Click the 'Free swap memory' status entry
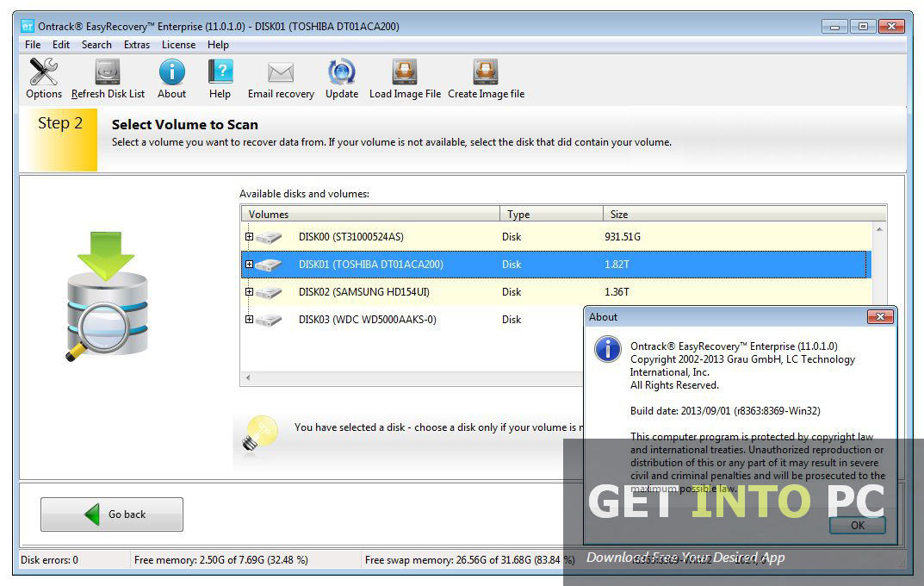Screen dimensions: 924x586 point(469,560)
